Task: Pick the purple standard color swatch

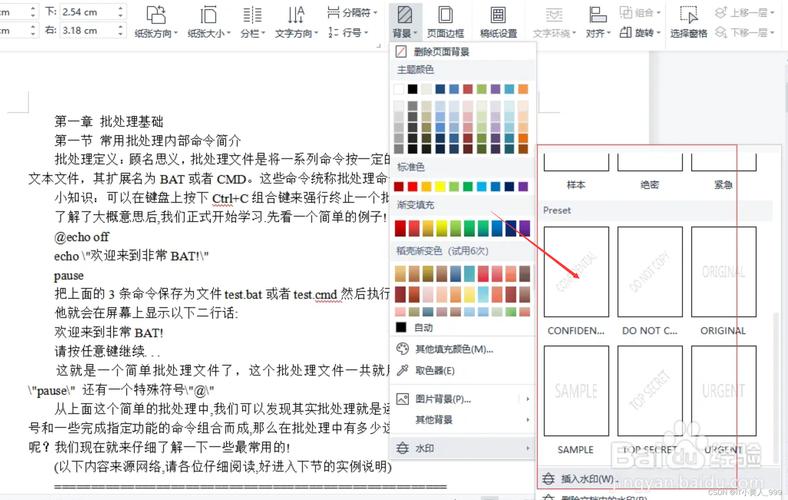Action: tap(523, 186)
